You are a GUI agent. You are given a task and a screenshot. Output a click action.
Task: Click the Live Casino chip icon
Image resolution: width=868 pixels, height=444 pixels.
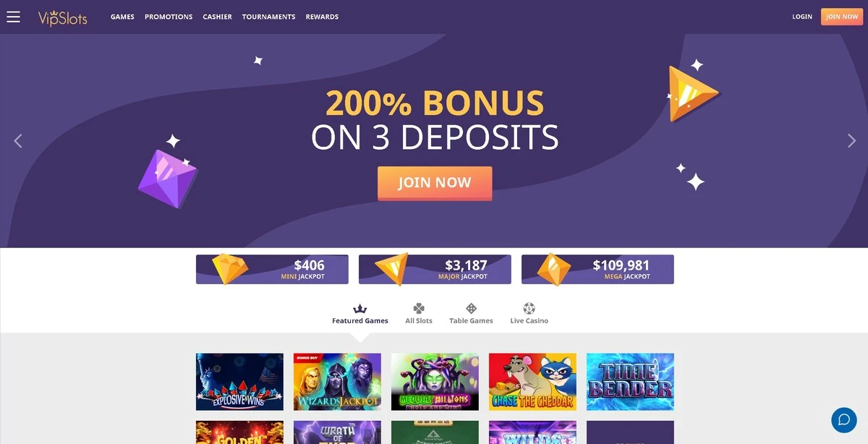coord(529,309)
